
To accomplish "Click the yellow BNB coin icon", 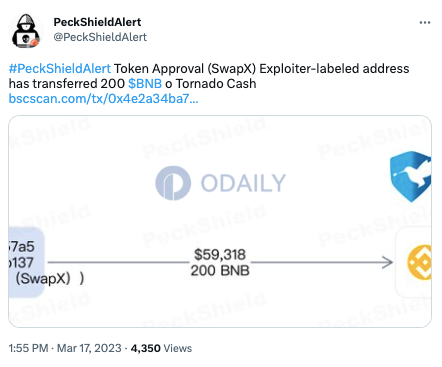I will [419, 262].
